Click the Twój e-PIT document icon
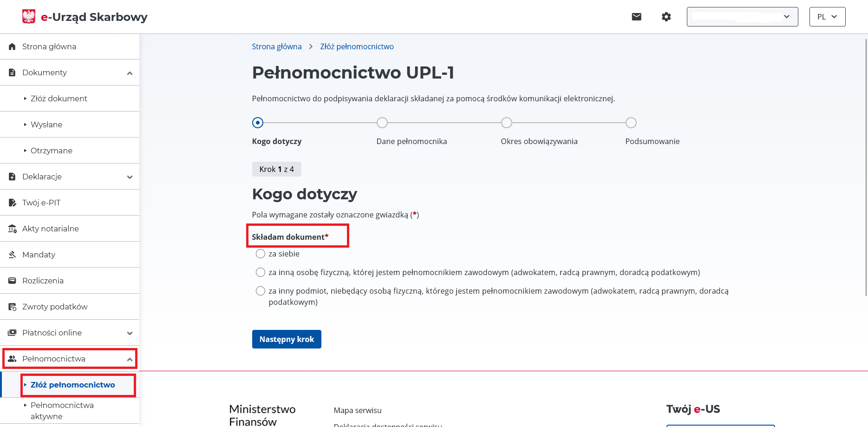This screenshot has width=868, height=427. click(13, 203)
